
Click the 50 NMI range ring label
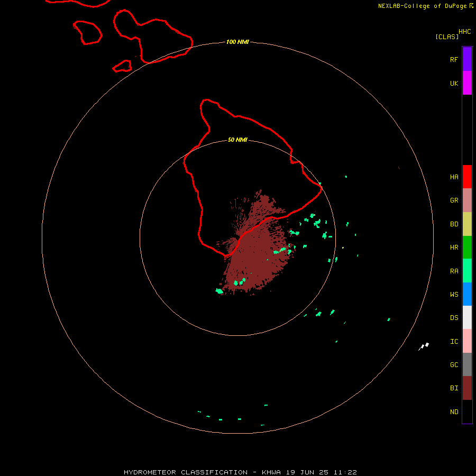tap(237, 140)
